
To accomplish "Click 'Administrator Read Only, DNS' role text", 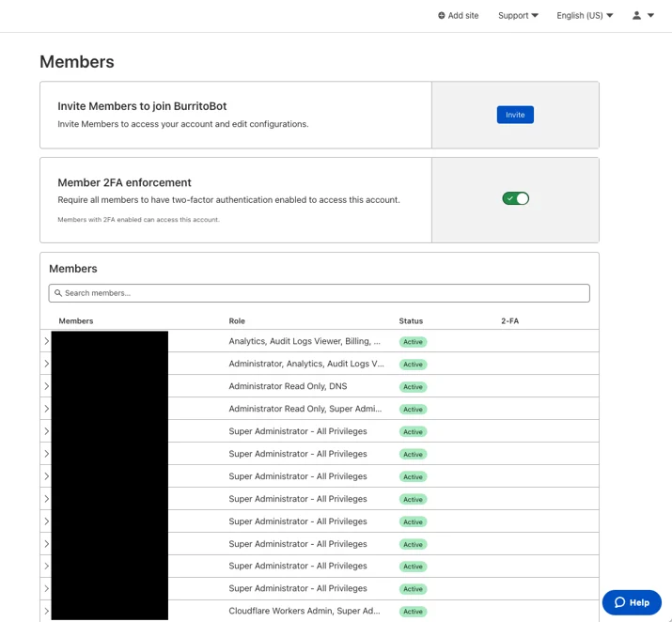I will click(x=288, y=386).
